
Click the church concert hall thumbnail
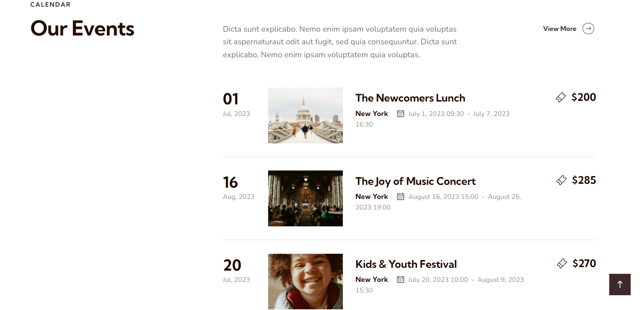click(305, 198)
